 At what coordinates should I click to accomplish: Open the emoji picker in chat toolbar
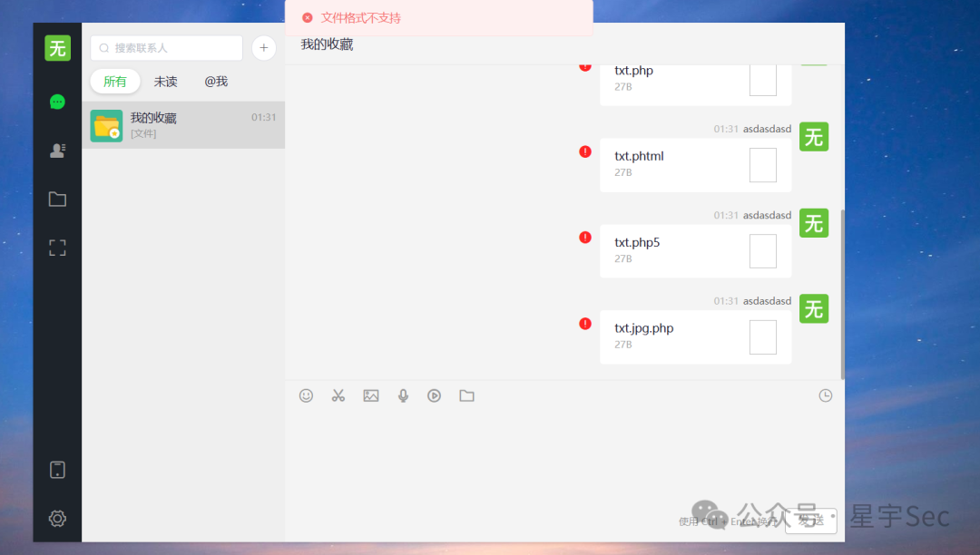click(306, 395)
